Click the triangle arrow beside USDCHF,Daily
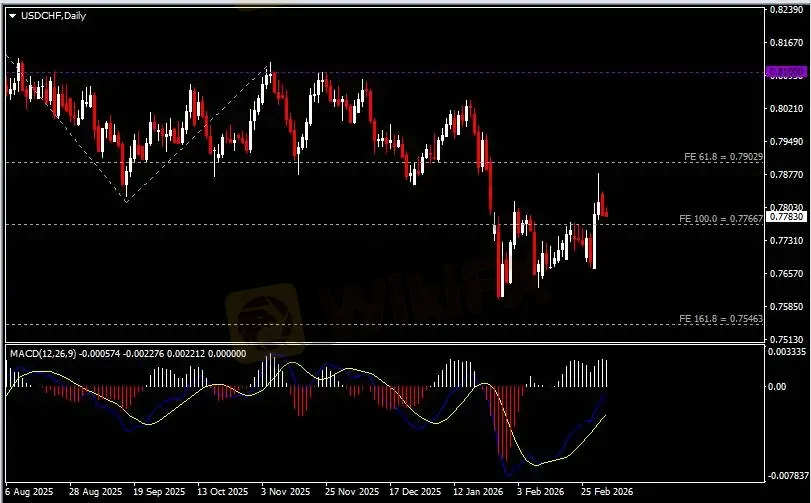Image resolution: width=811 pixels, height=503 pixels. pos(10,17)
